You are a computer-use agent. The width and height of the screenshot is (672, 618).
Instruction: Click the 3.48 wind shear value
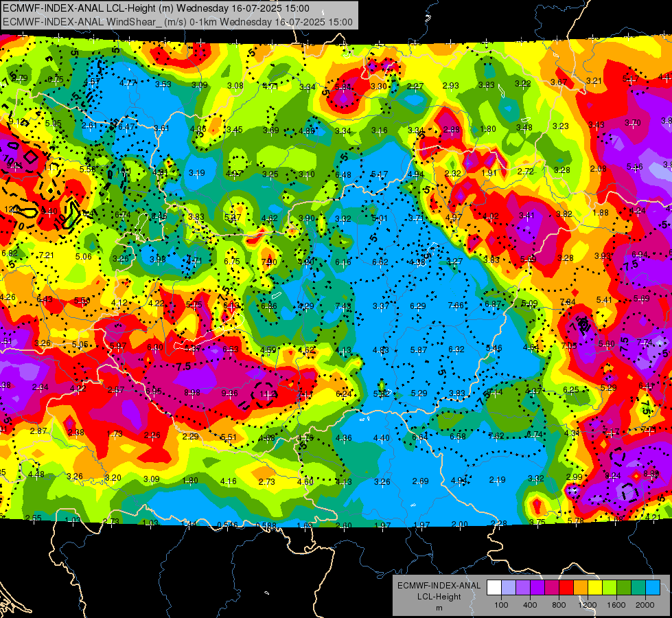(x=524, y=128)
